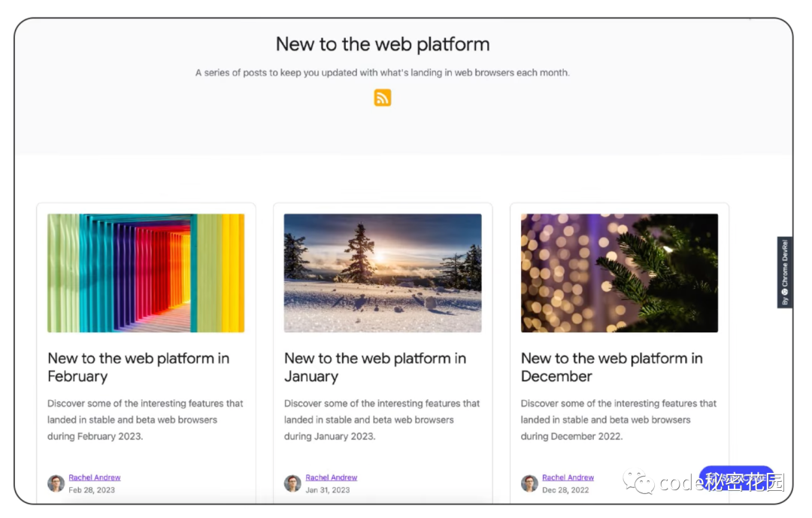Screen dimensions: 812x518
Task: Open the December bokeh tree thumbnail
Action: click(x=620, y=273)
